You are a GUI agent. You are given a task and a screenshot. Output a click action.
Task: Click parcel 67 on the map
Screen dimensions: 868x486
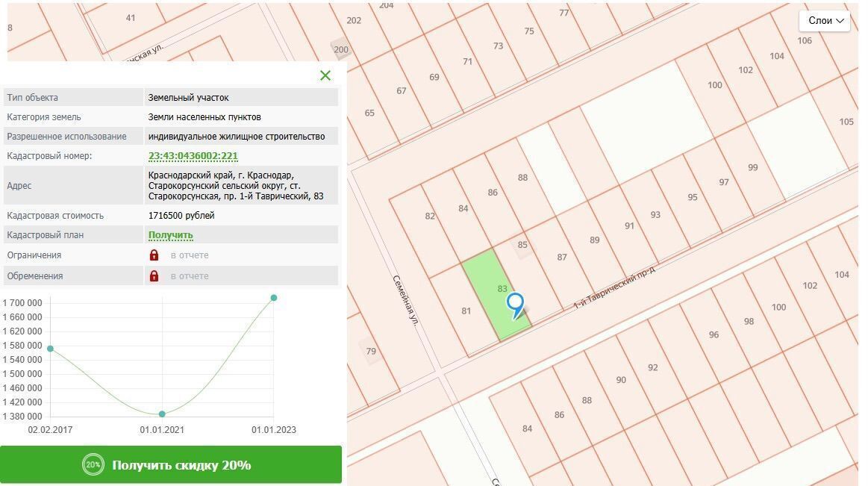click(x=402, y=91)
